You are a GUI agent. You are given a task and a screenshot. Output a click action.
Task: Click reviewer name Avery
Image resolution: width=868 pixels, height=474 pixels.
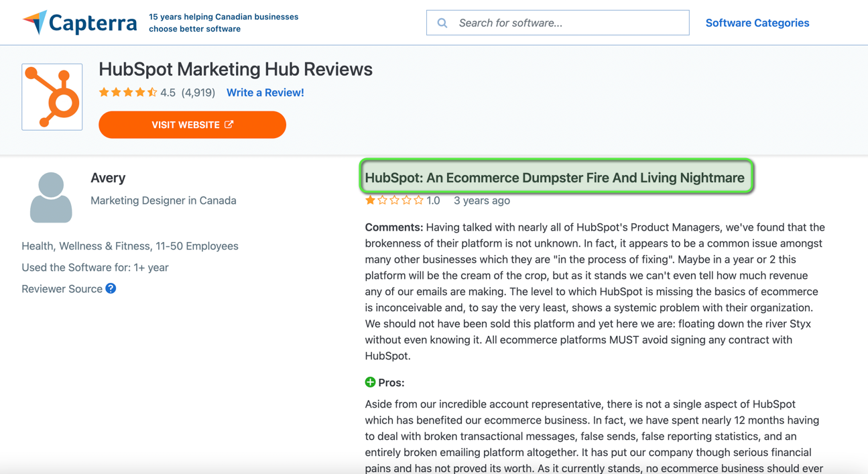pyautogui.click(x=108, y=178)
